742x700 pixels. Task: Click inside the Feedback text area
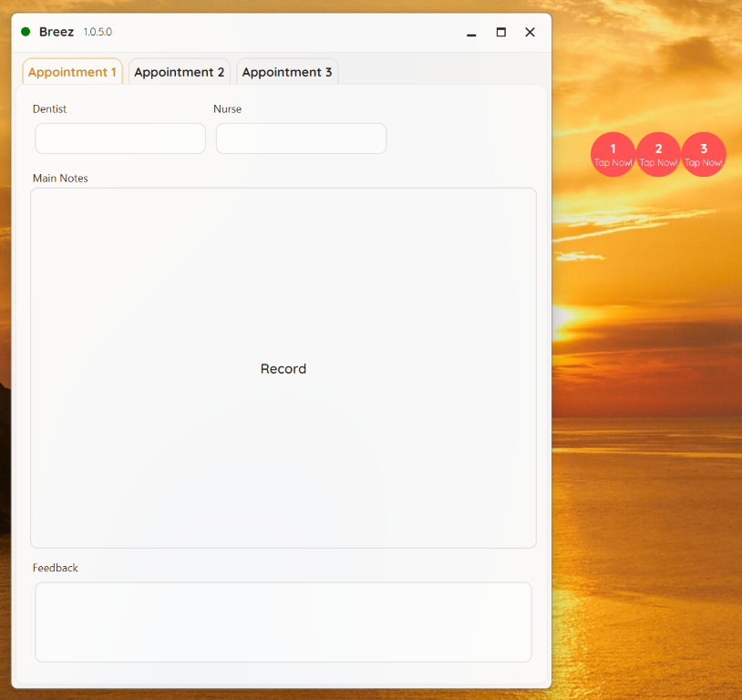click(x=283, y=622)
